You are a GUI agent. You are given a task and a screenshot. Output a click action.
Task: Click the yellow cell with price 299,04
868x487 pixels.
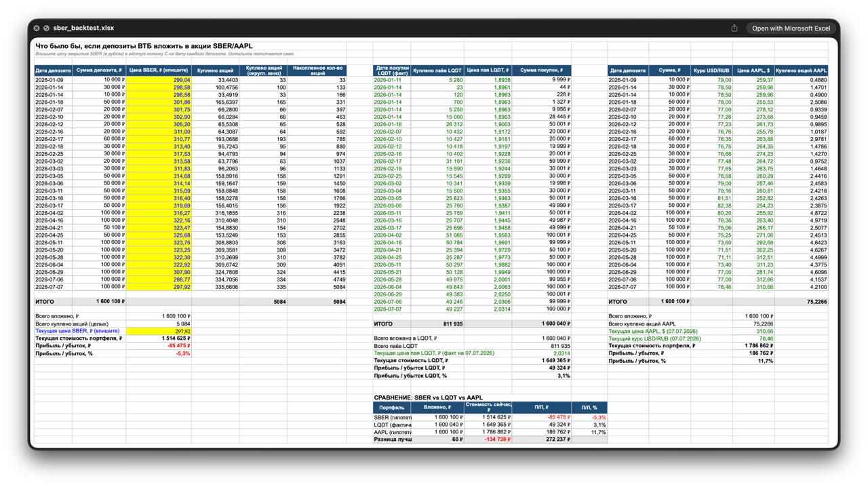click(x=159, y=80)
